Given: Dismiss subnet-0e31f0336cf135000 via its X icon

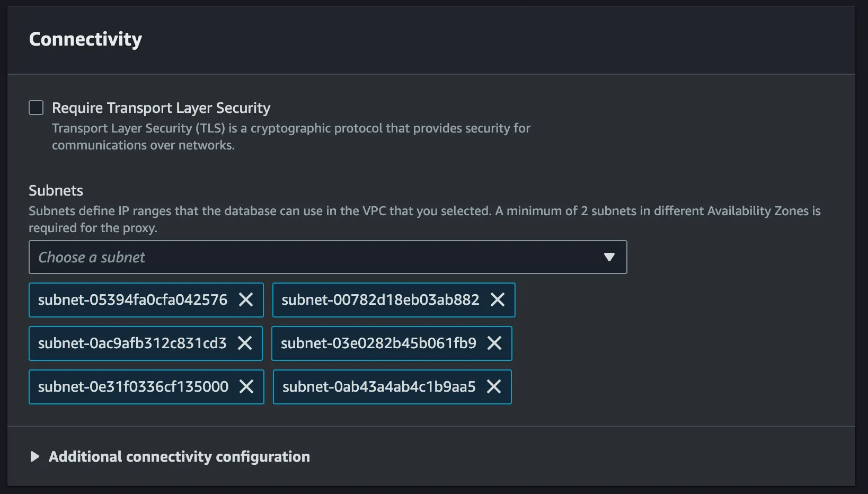Looking at the screenshot, I should [x=246, y=387].
